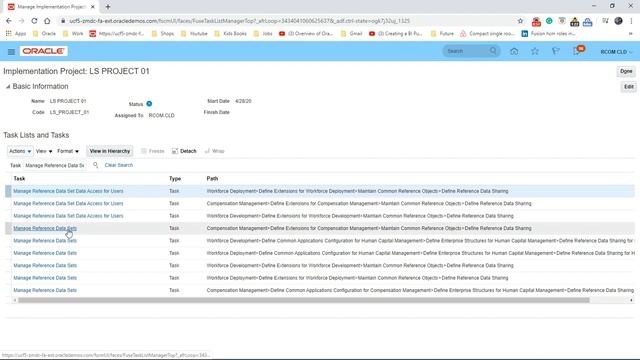640x360 pixels.
Task: Click the blue Status icon in Basic Information
Action: coord(149,104)
